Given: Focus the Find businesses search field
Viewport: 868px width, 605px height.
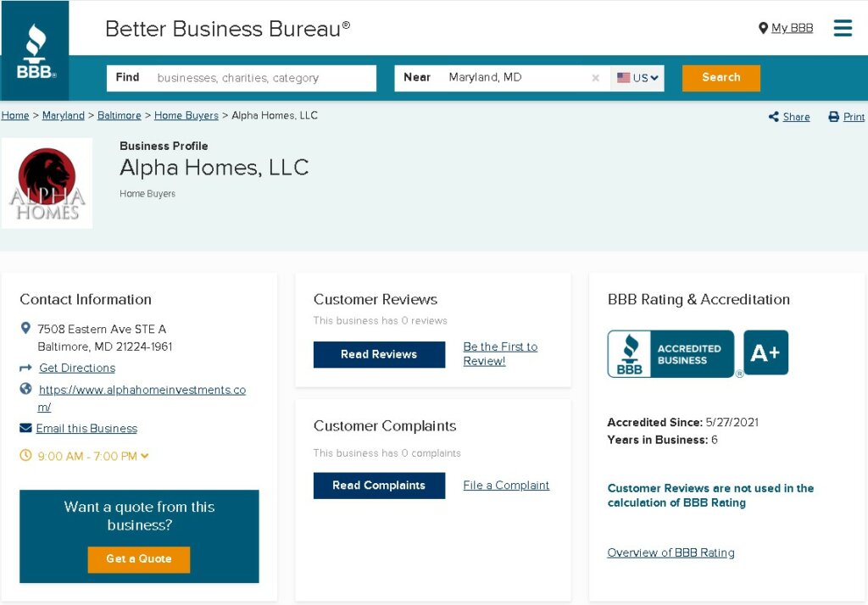Looking at the screenshot, I should tap(242, 78).
